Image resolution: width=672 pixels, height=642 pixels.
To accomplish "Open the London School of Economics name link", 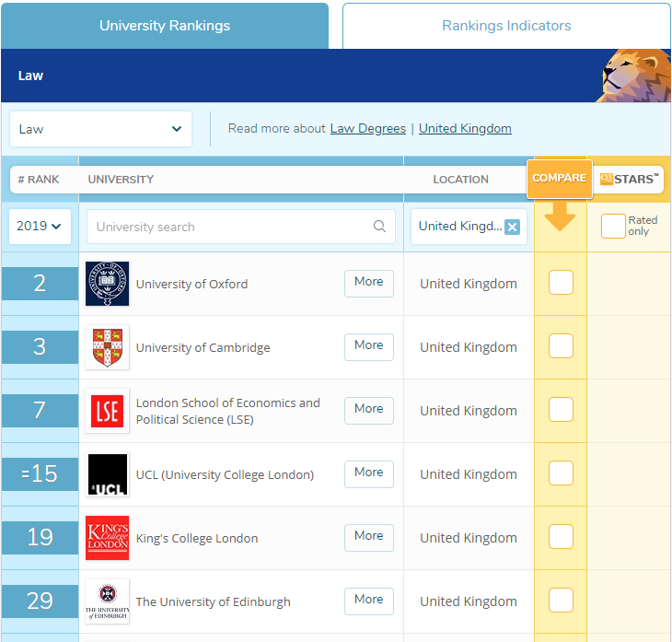I will point(228,411).
